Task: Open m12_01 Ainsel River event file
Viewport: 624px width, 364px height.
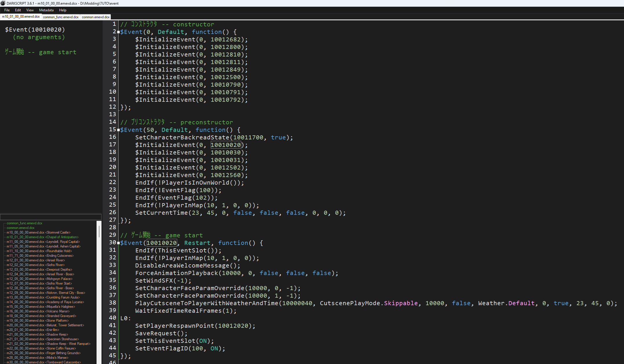Action: 36,260
